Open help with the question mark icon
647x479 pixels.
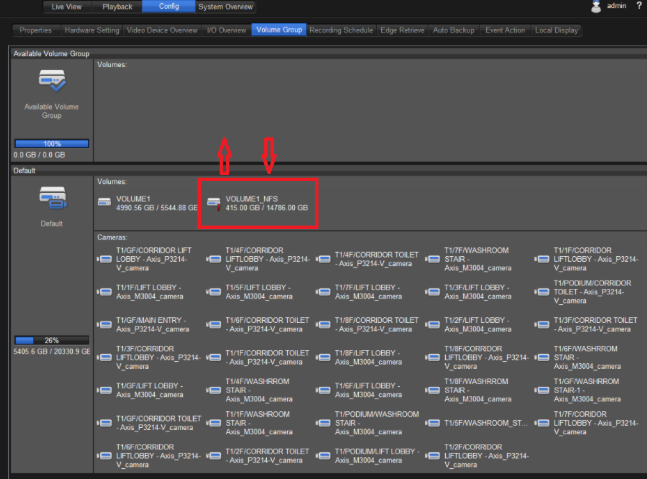click(638, 7)
